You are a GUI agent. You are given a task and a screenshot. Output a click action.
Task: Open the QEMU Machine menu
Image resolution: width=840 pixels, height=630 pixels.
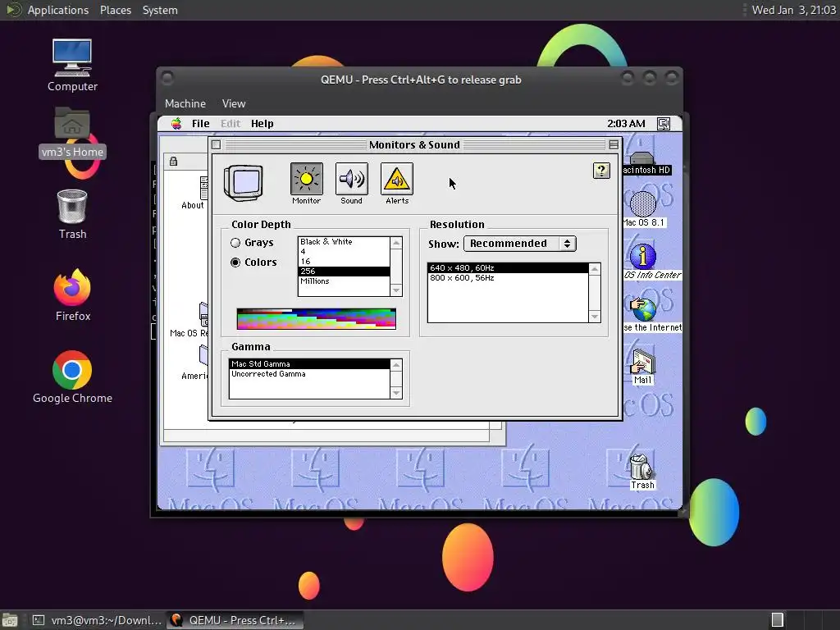[185, 103]
